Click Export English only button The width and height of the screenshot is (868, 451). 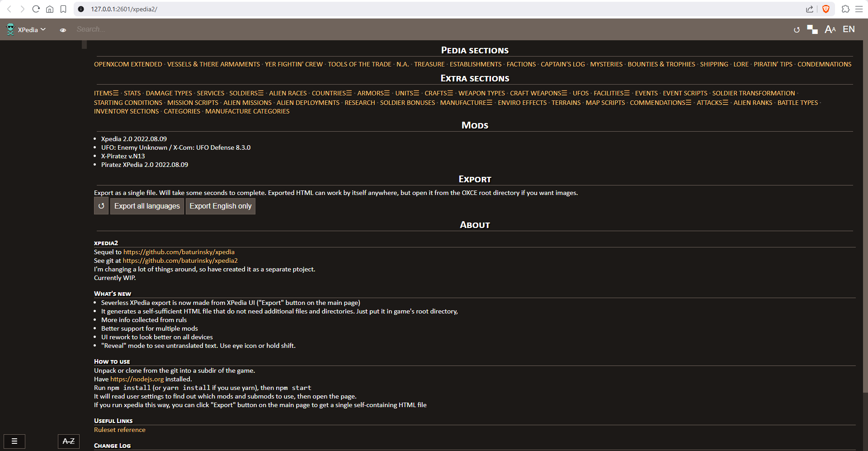coord(221,206)
